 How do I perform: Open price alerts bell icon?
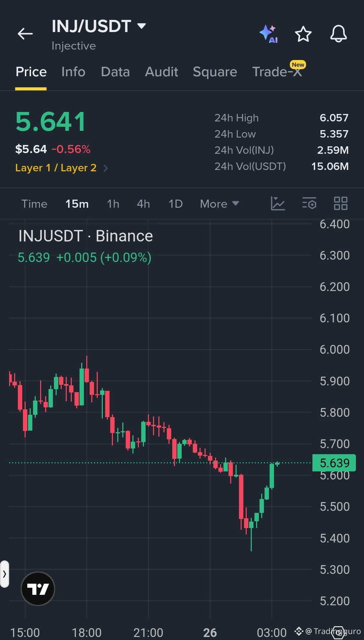click(338, 34)
